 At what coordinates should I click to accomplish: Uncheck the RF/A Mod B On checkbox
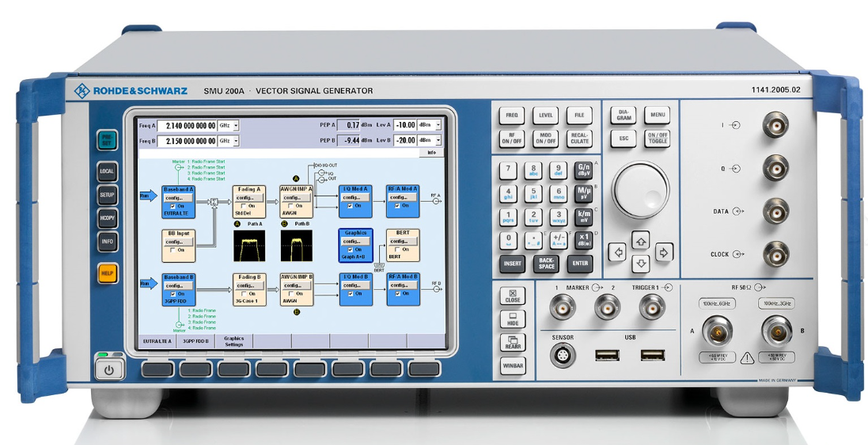[x=398, y=293]
